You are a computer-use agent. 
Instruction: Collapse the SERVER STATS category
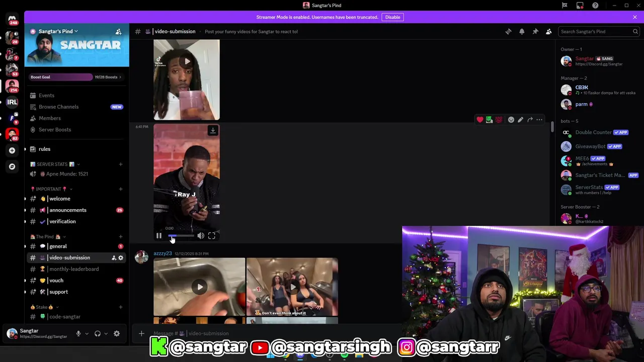[55, 164]
